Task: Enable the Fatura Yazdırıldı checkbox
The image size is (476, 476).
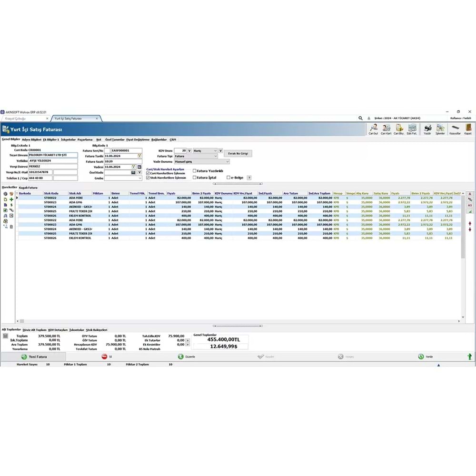Action: [194, 171]
